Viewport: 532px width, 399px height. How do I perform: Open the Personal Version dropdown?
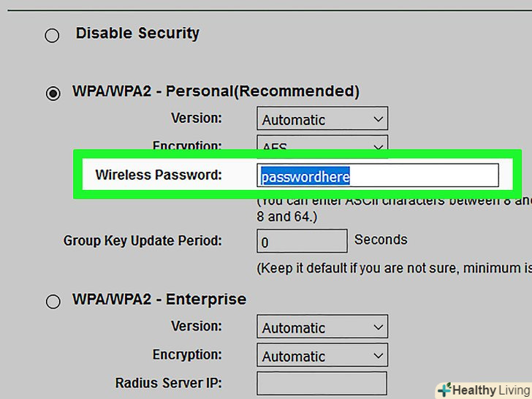pyautogui.click(x=322, y=119)
